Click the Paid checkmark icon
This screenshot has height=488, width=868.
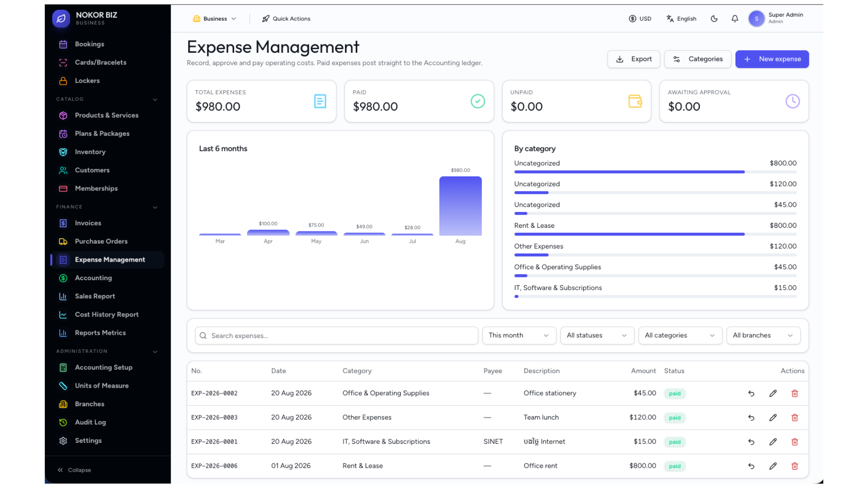(x=478, y=101)
